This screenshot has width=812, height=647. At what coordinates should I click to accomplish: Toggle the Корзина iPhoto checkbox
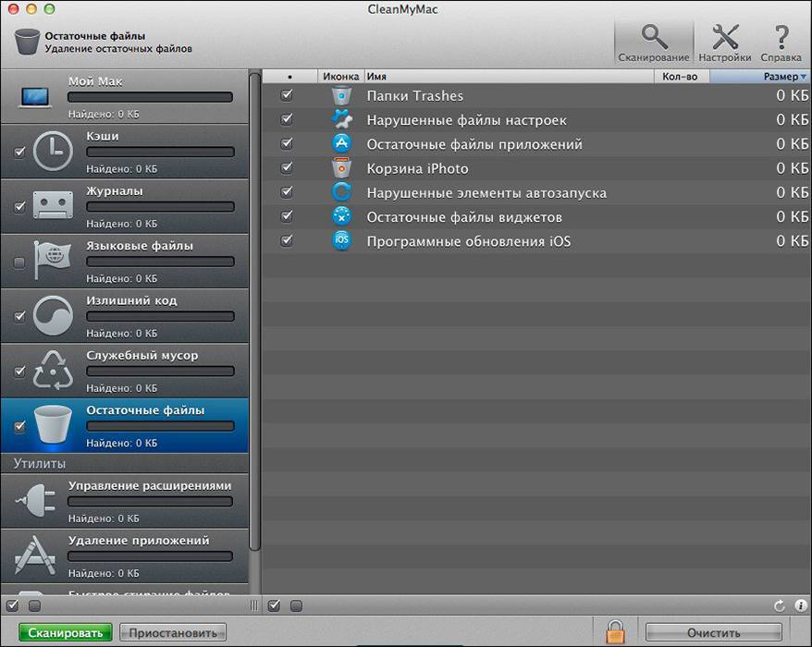(x=287, y=167)
